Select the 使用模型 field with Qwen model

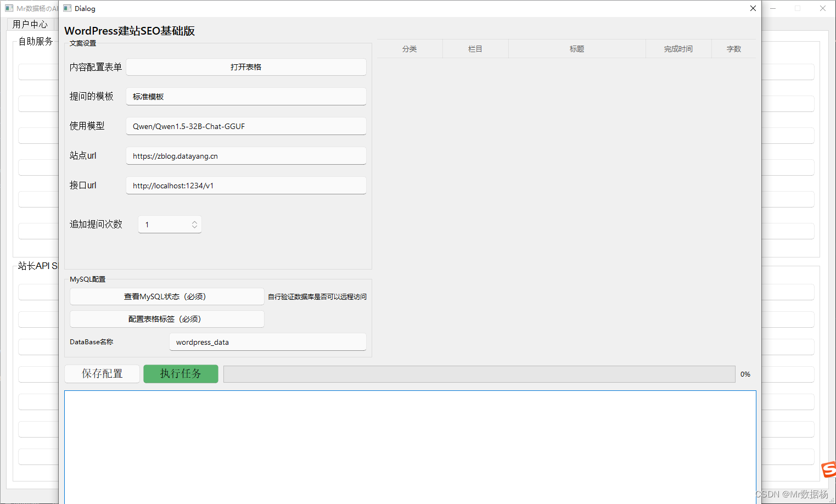click(246, 126)
